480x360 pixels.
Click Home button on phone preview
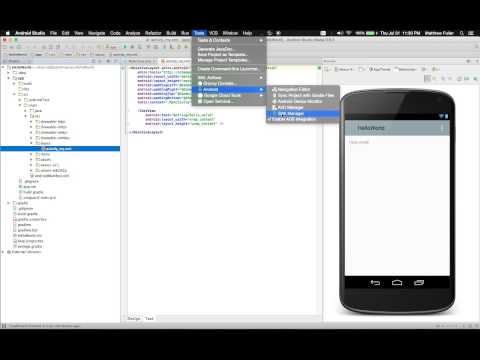click(397, 283)
